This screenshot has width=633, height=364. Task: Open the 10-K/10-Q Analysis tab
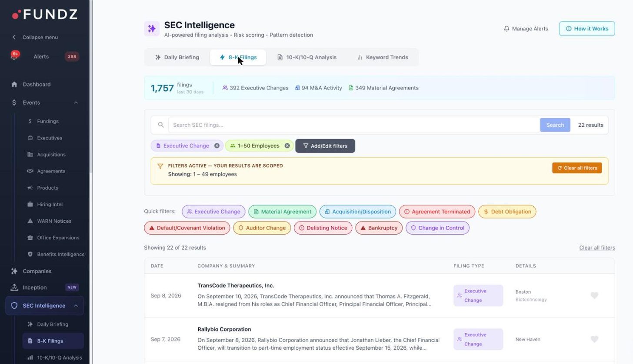coord(307,57)
